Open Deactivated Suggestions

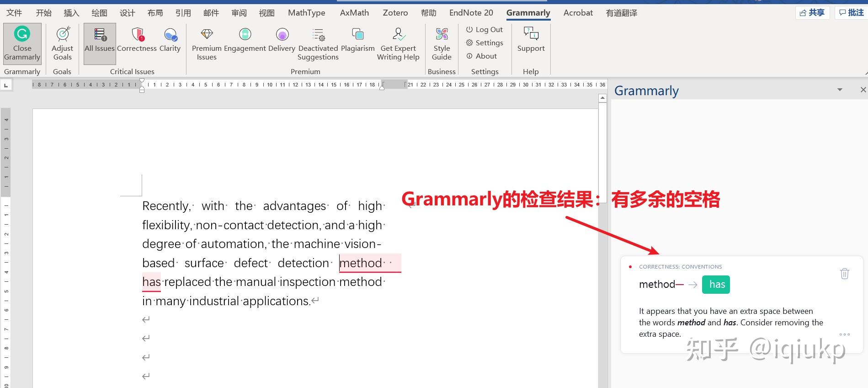(x=318, y=44)
